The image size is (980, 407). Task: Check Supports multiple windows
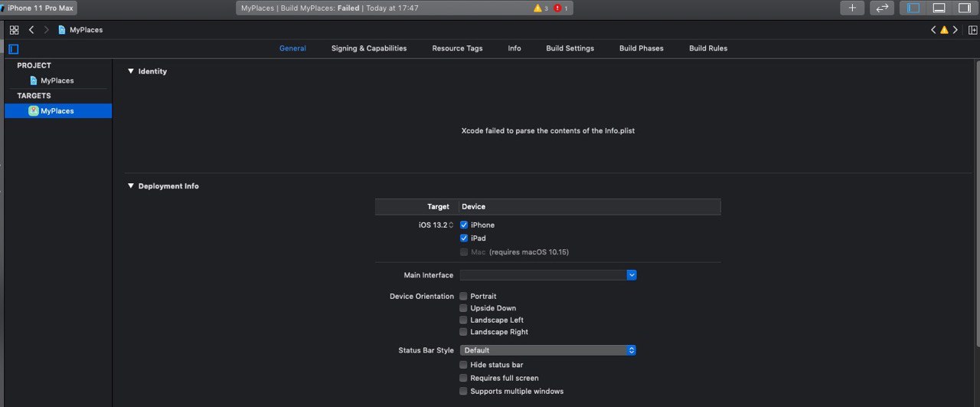(463, 391)
